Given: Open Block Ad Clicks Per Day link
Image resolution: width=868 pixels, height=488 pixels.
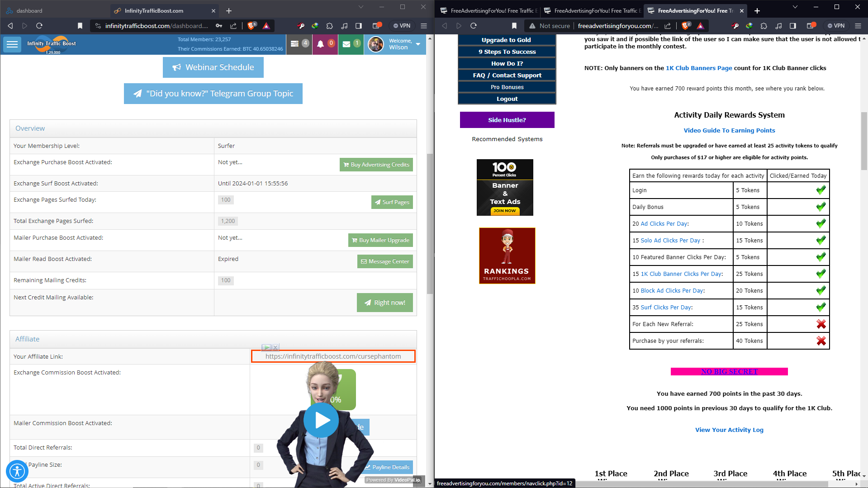Looking at the screenshot, I should point(672,290).
